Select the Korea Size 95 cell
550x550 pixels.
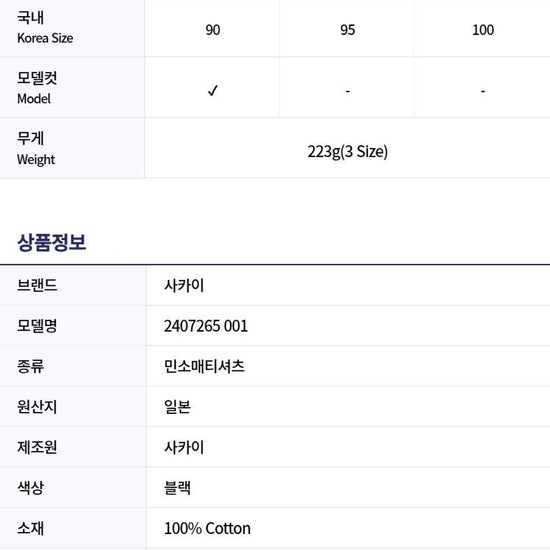tap(347, 30)
